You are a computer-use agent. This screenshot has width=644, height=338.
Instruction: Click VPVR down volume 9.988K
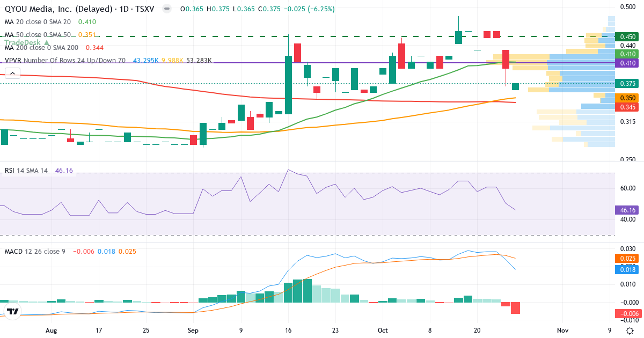coord(172,61)
